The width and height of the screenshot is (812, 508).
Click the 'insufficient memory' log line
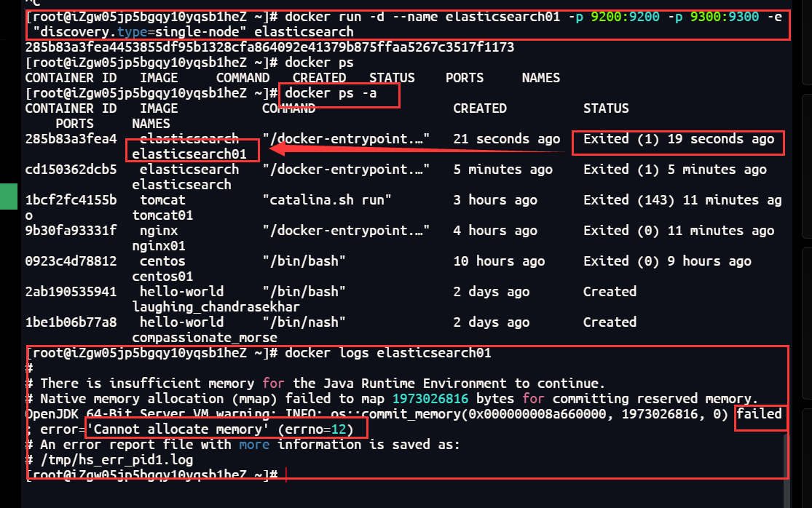coord(315,384)
